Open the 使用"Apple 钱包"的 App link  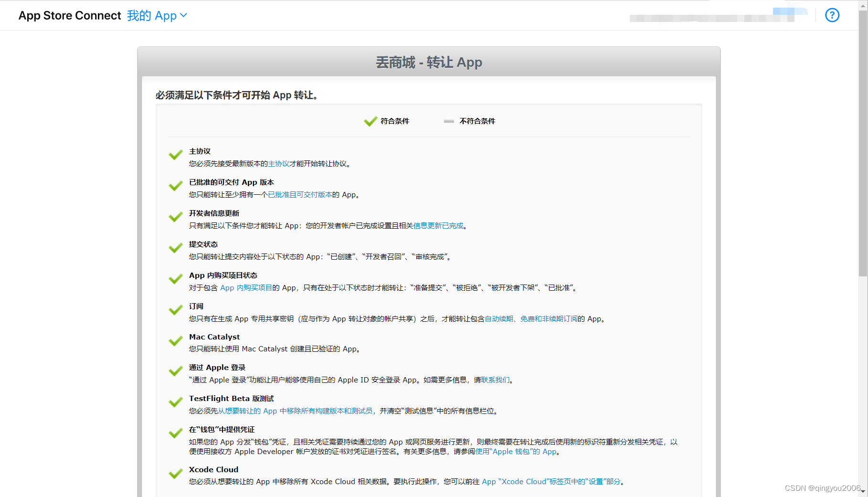[516, 452]
